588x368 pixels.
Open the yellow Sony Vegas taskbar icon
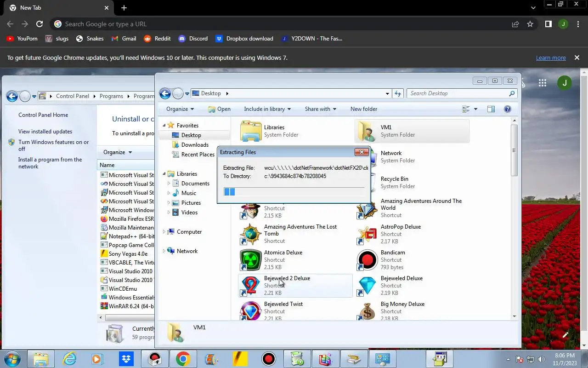(x=240, y=359)
